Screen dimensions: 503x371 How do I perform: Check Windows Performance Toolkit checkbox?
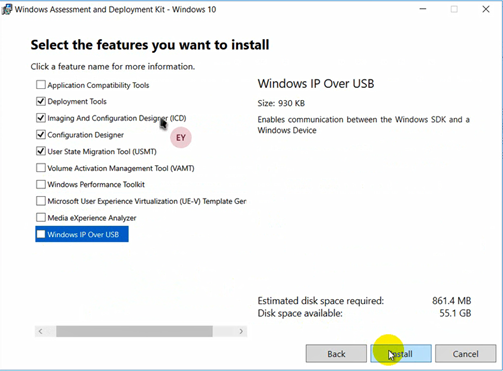coord(41,184)
